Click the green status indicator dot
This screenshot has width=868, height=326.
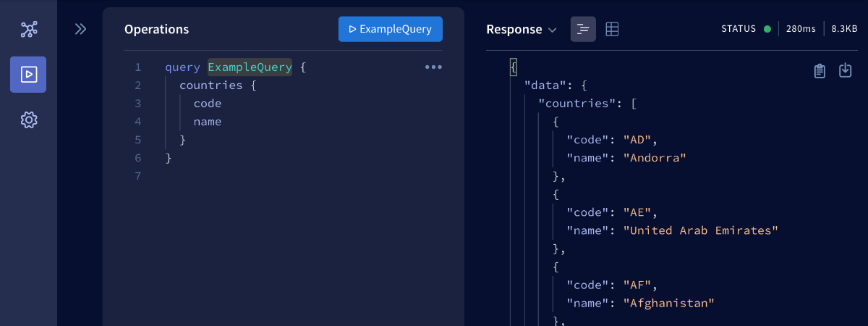767,29
